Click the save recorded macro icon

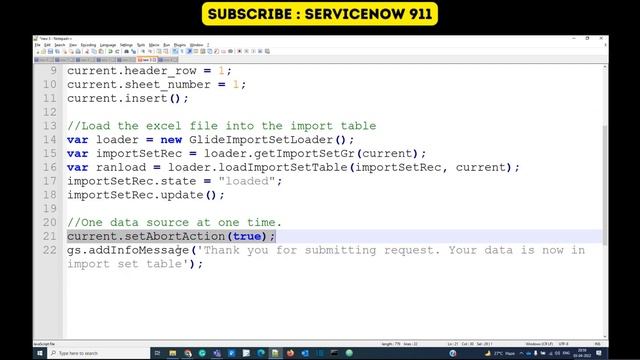click(267, 51)
